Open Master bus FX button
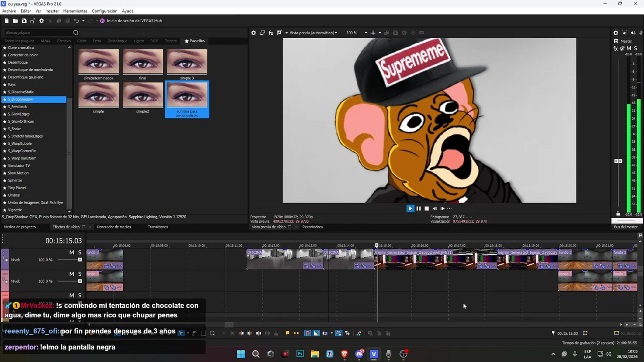The height and width of the screenshot is (362, 644). (616, 48)
